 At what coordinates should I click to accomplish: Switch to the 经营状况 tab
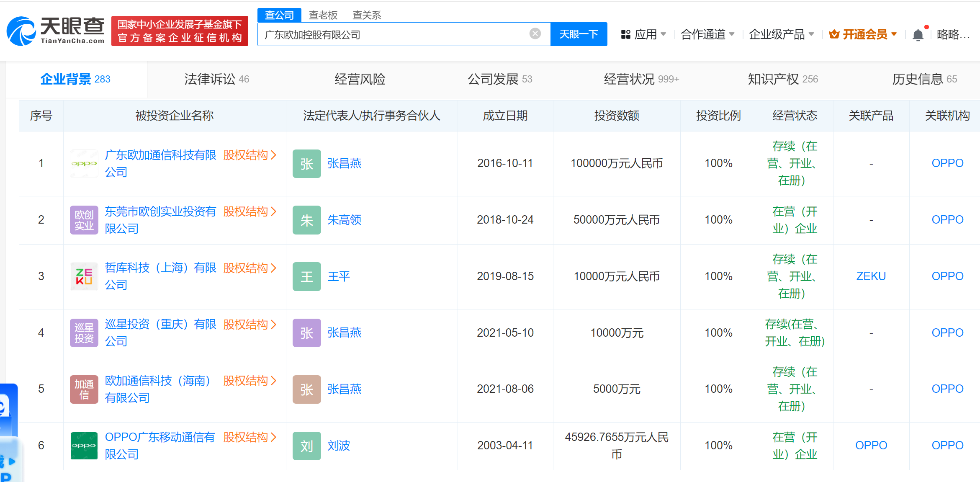coord(641,79)
